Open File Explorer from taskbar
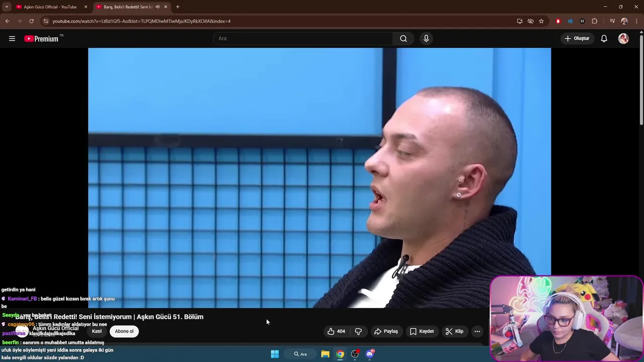The width and height of the screenshot is (644, 362). click(x=326, y=354)
